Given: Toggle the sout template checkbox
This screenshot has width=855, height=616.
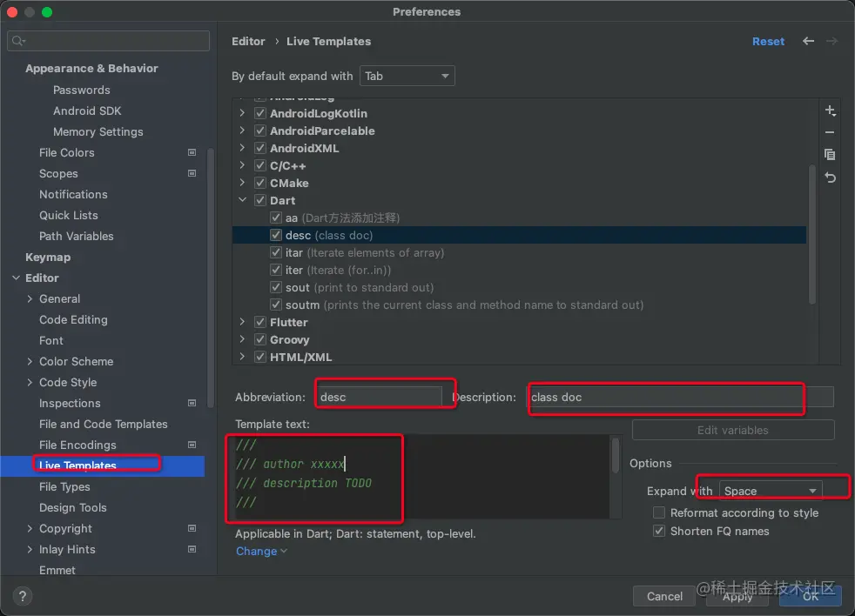Looking at the screenshot, I should pos(277,287).
